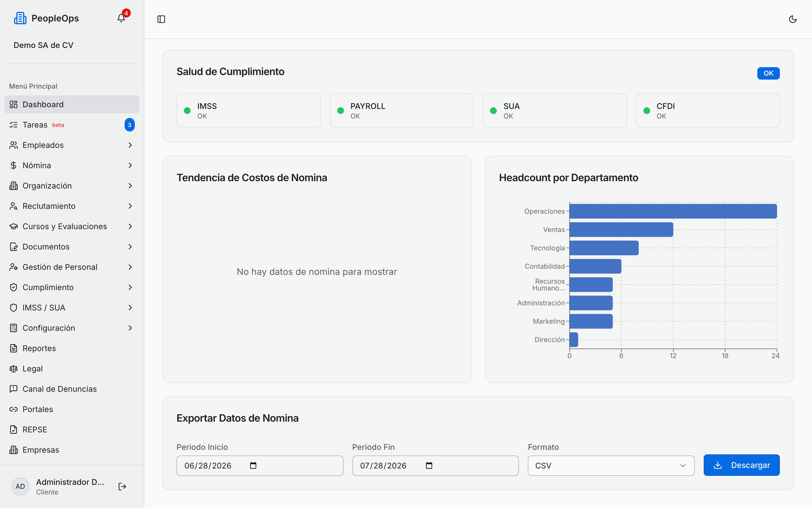This screenshot has height=508, width=812.
Task: Switch to dark mode moon icon
Action: click(793, 19)
